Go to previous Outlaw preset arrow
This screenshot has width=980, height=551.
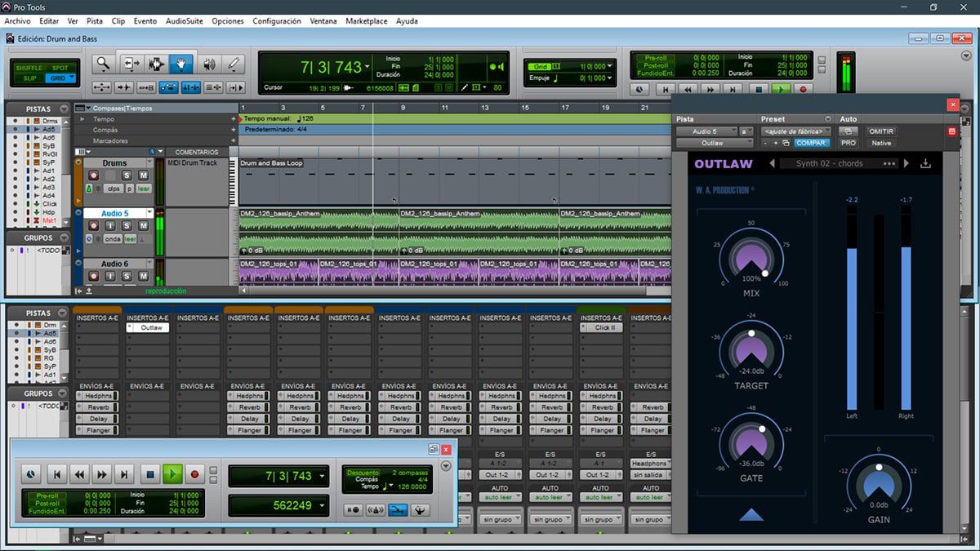coord(773,163)
